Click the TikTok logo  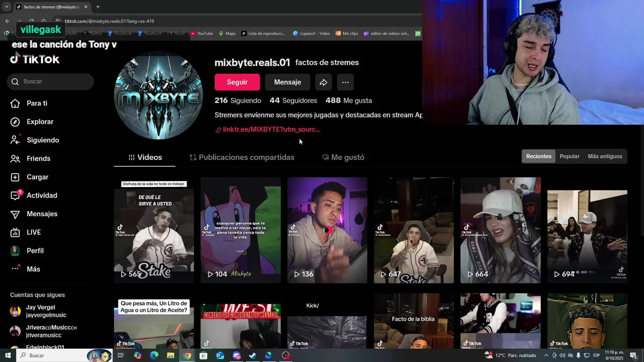[x=35, y=59]
